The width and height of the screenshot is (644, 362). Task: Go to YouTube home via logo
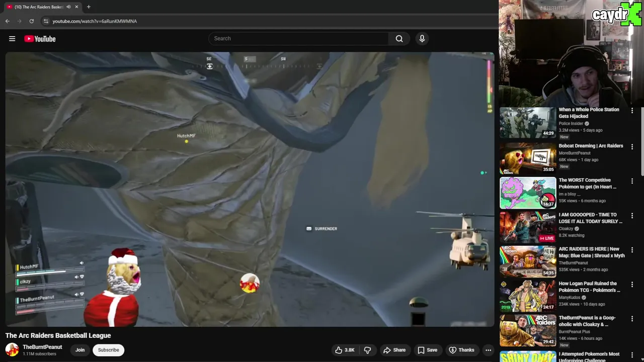click(x=40, y=39)
